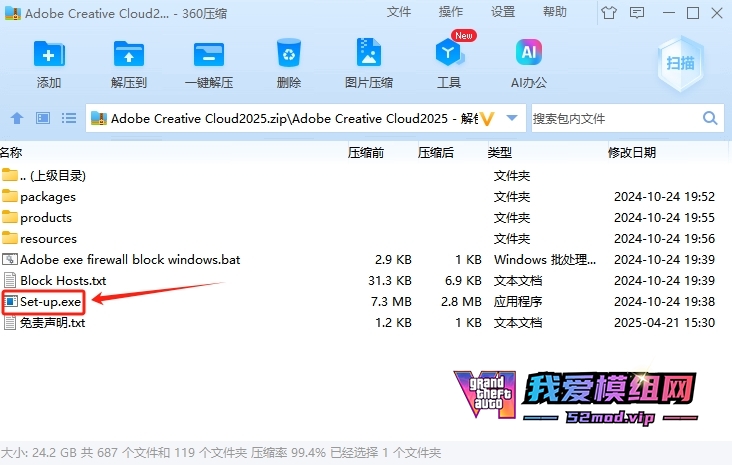Select the Set-up.exe file name
Screen dimensions: 732x465
(x=50, y=302)
